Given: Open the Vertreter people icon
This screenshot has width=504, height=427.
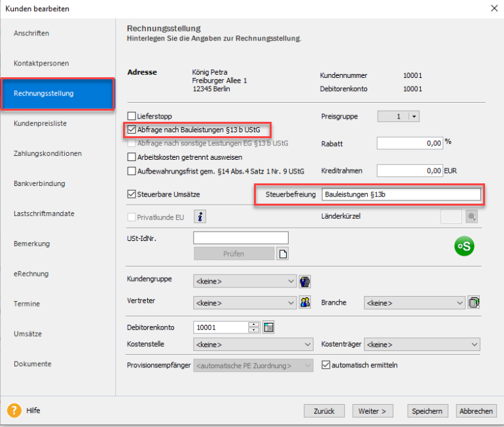Looking at the screenshot, I should [304, 303].
